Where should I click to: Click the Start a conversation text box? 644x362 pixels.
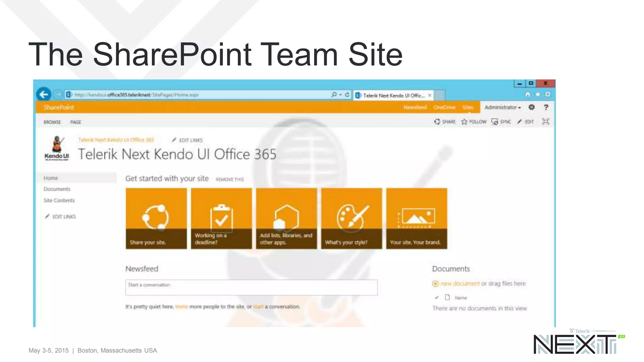(x=251, y=287)
